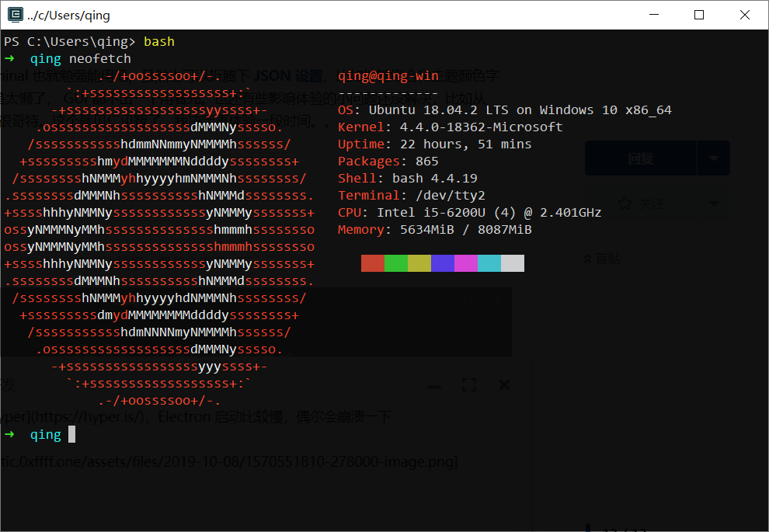Open the dropdown arrow beside the faint '回复' button
The image size is (769, 532).
point(714,158)
